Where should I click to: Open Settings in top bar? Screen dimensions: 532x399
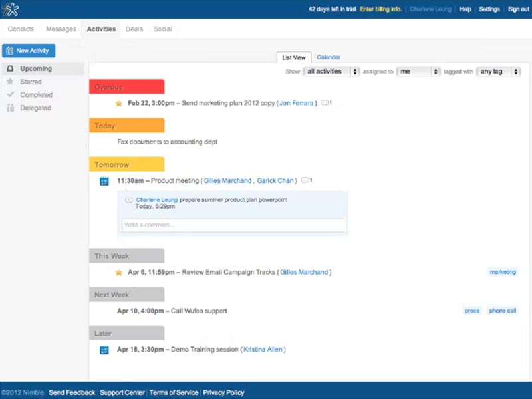(489, 9)
